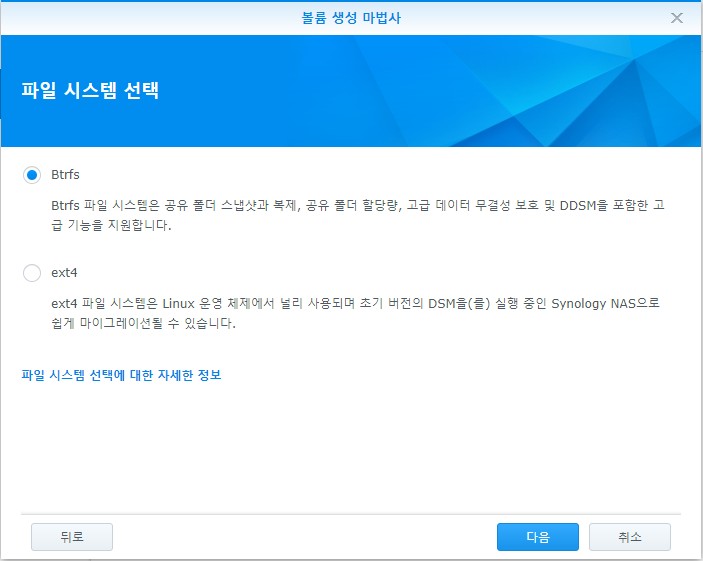Screen dimensions: 703x561
Task: Click the ext4 option label text
Action: tap(64, 273)
